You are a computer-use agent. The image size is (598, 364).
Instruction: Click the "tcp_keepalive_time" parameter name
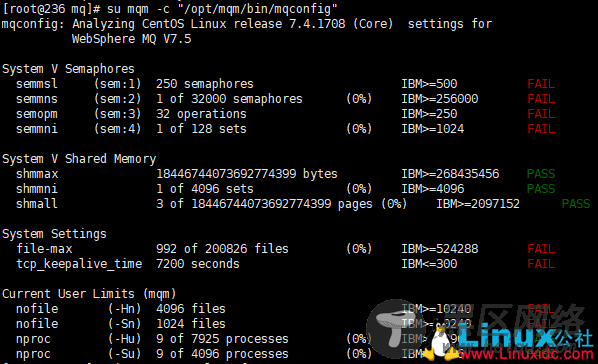tap(79, 264)
